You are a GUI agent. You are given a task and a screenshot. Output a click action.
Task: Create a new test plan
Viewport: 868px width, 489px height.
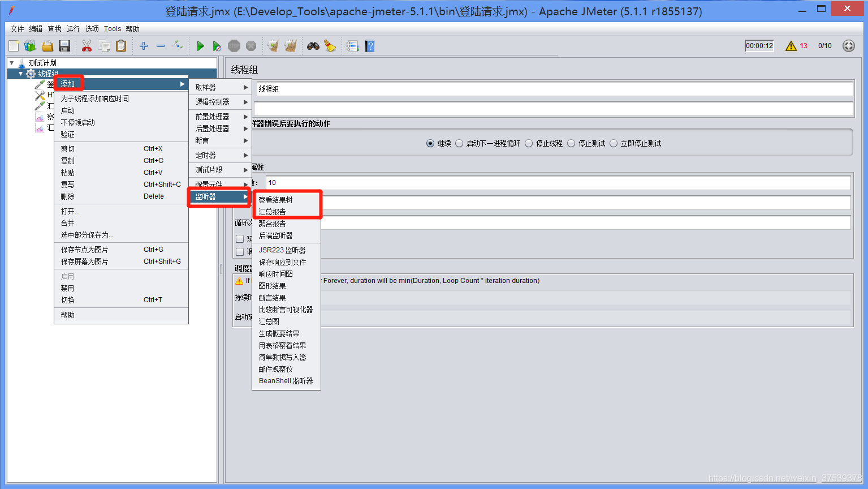tap(14, 46)
